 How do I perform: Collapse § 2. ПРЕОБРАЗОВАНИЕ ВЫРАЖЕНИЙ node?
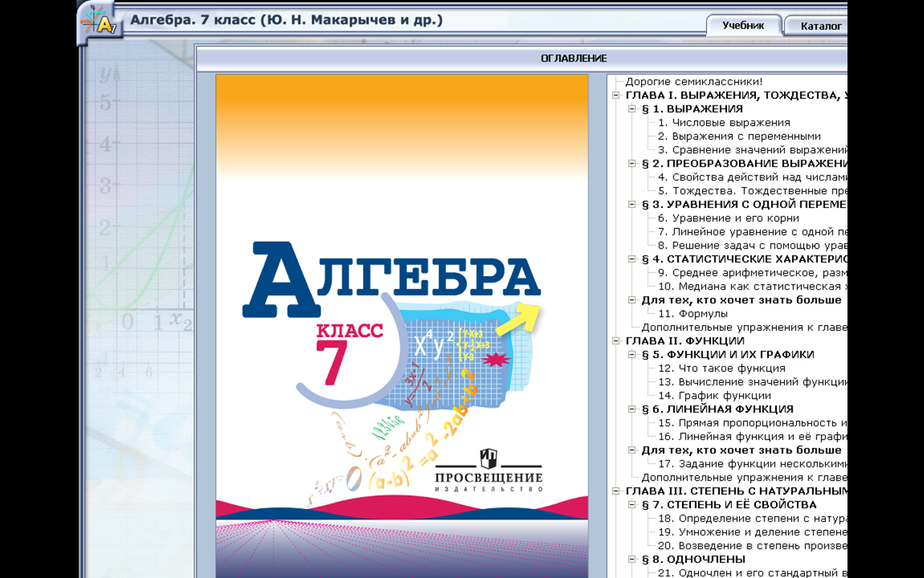[x=632, y=164]
